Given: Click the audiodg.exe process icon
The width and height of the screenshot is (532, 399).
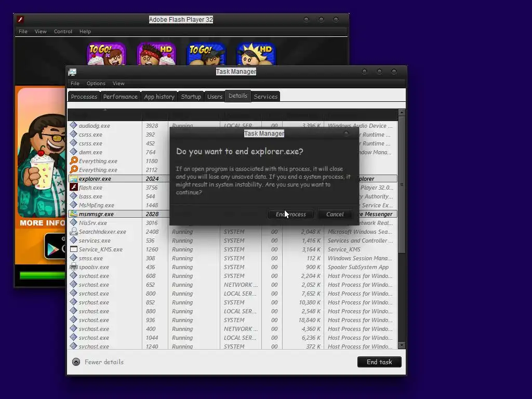Looking at the screenshot, I should (73, 125).
